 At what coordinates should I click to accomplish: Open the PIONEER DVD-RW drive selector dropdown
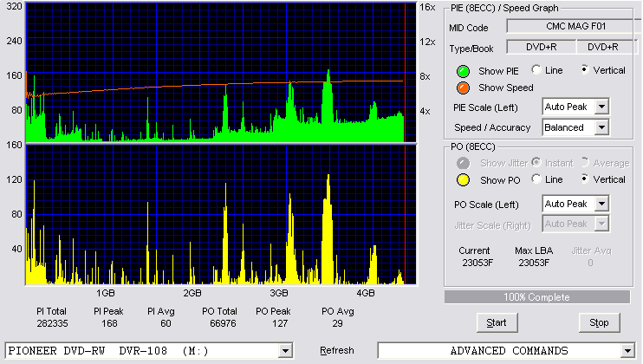tap(285, 351)
